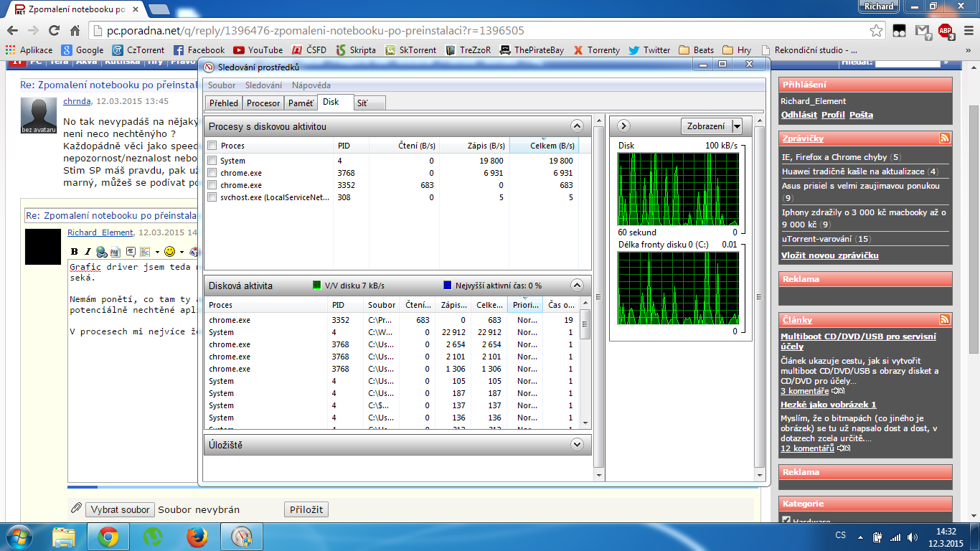
Task: Insert a quote using the speech bubble icon
Action: point(131,252)
